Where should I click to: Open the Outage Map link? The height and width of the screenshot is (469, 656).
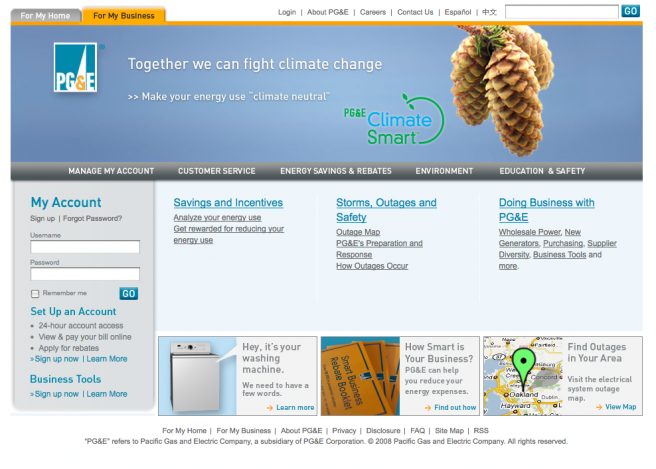[358, 232]
